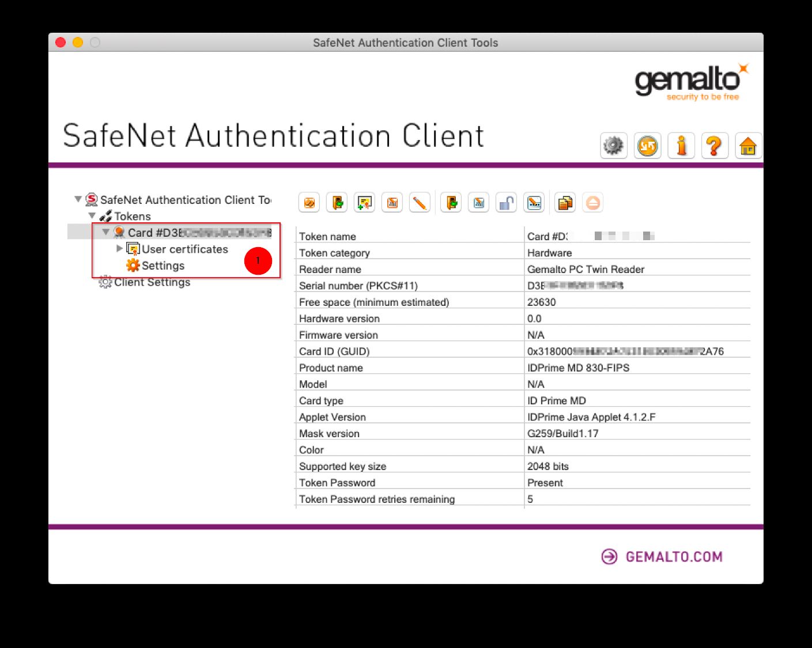Visit the GEMALTO.COM link
This screenshot has width=812, height=648.
662,556
